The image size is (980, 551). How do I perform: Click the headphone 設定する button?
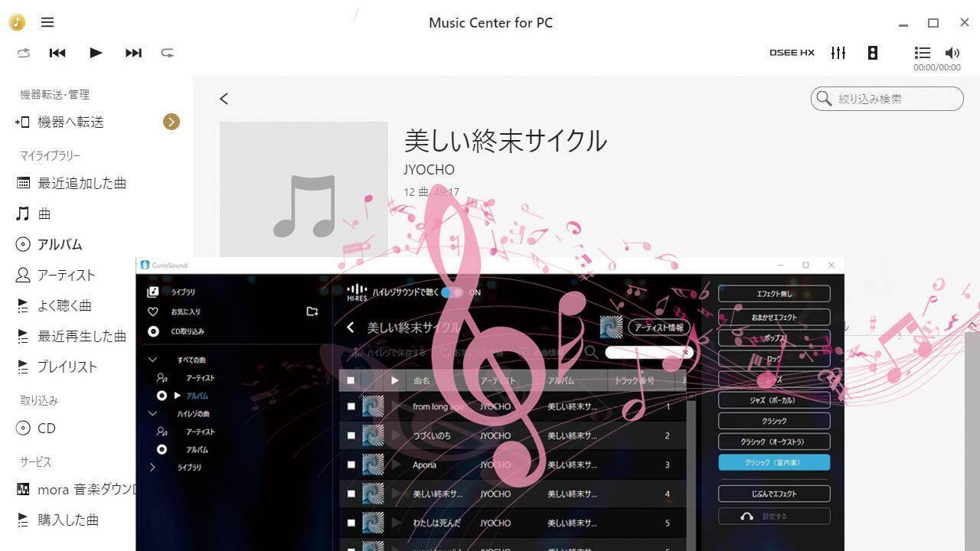click(x=774, y=516)
